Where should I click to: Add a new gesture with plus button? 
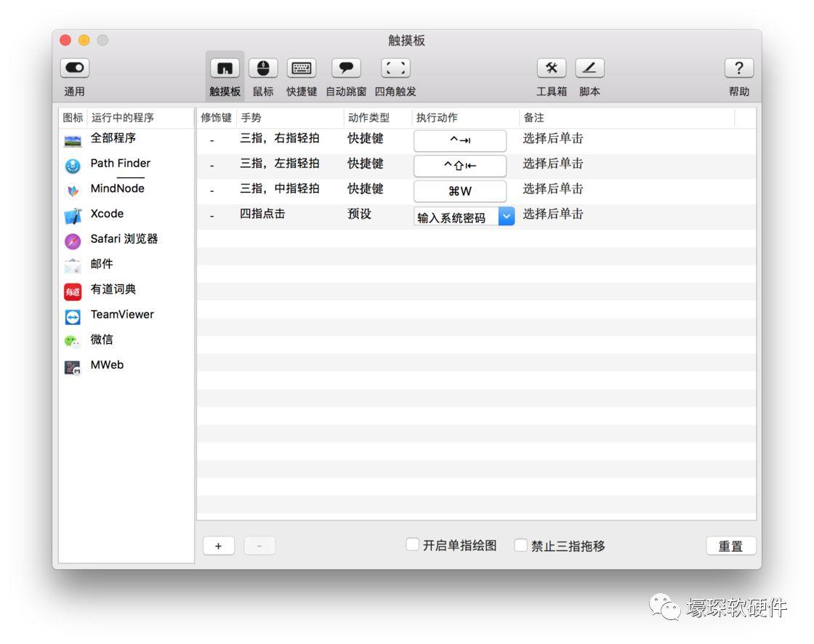[219, 546]
